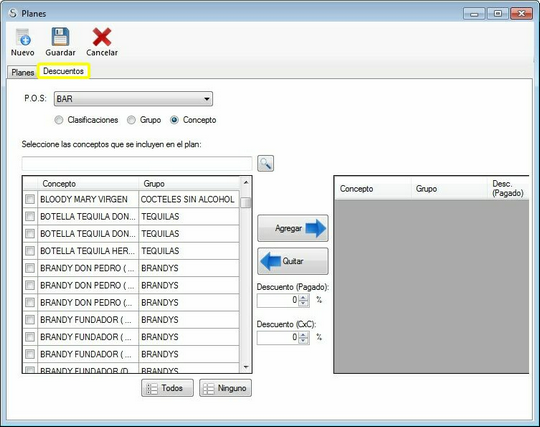The height and width of the screenshot is (427, 540).
Task: Choose the Grupo radio option
Action: click(x=131, y=120)
